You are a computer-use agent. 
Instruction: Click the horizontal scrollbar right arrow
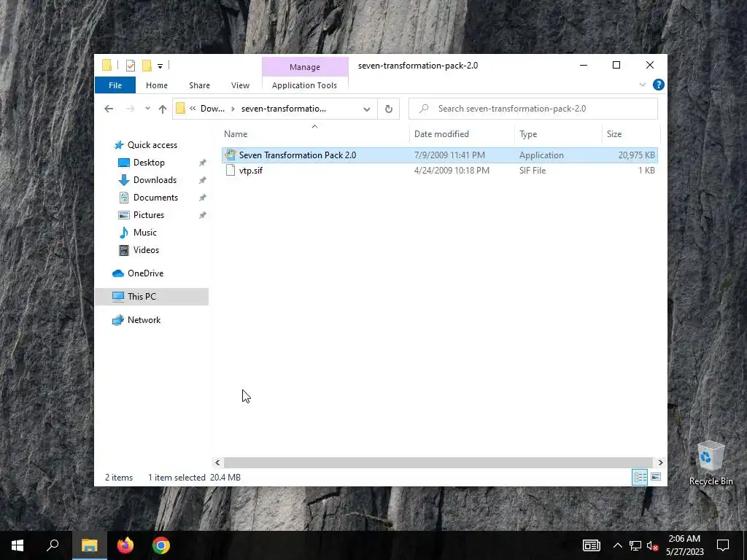point(660,462)
